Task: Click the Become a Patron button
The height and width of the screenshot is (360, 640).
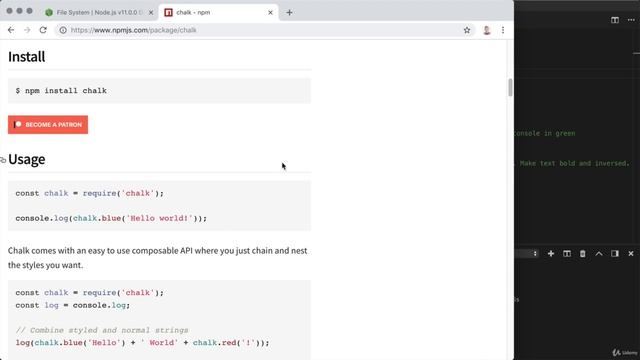Action: coord(48,124)
